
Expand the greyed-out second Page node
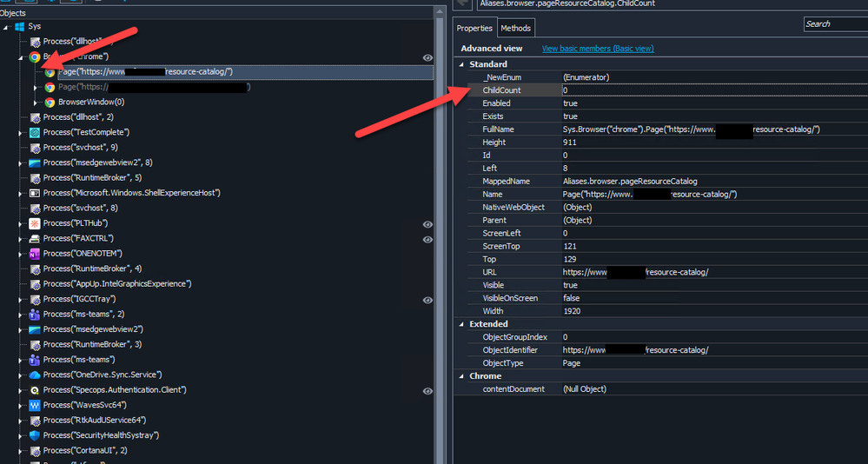[x=36, y=88]
